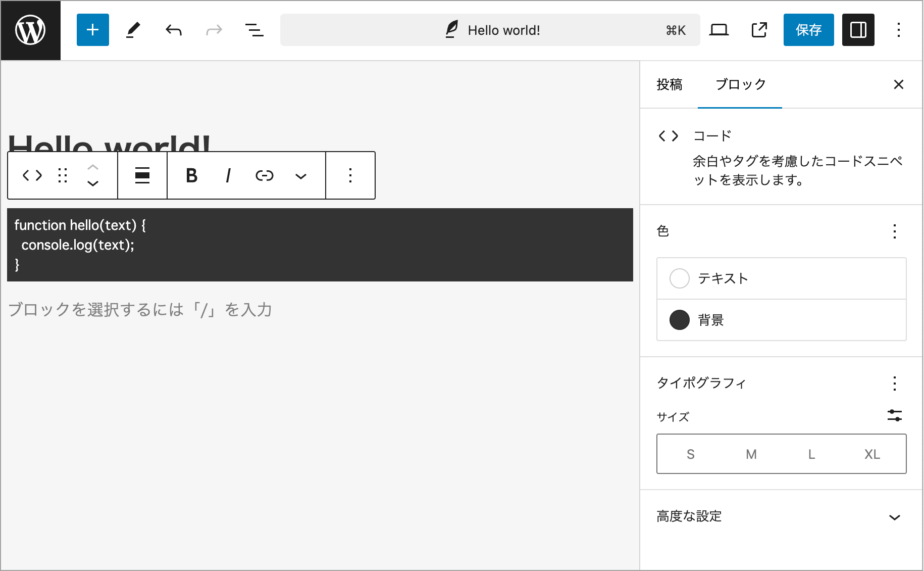Image resolution: width=924 pixels, height=571 pixels.
Task: Switch to the 投稿 tab
Action: click(x=669, y=84)
